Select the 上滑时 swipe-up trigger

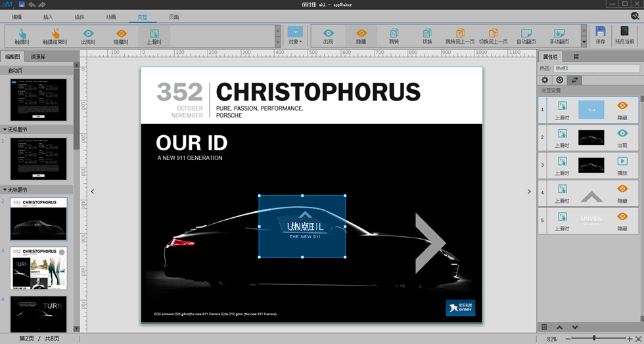(154, 37)
